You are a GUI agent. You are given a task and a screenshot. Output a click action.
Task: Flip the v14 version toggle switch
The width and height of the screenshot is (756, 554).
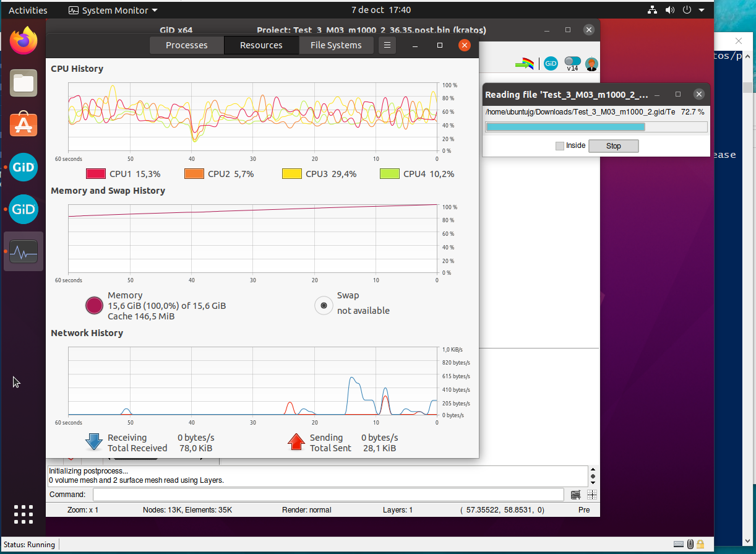572,61
